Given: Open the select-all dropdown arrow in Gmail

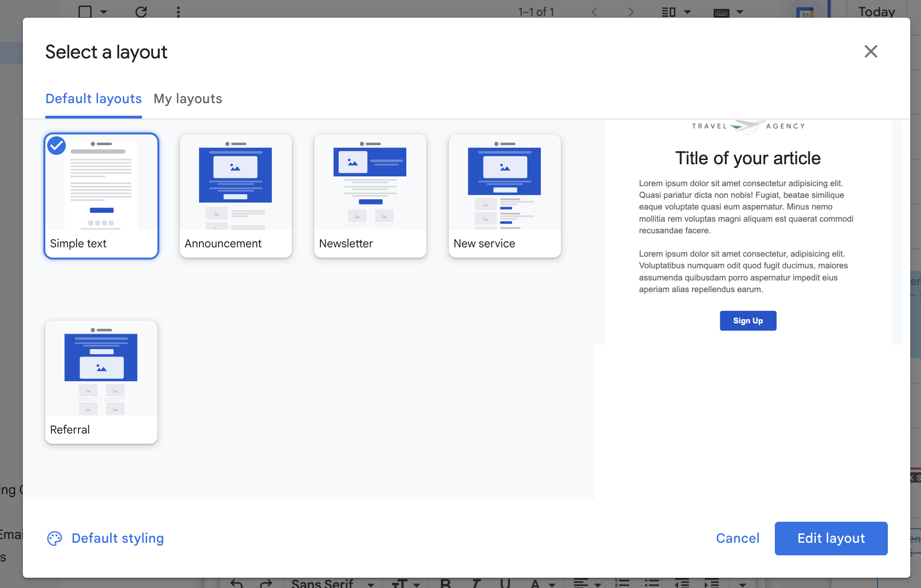Looking at the screenshot, I should [104, 12].
